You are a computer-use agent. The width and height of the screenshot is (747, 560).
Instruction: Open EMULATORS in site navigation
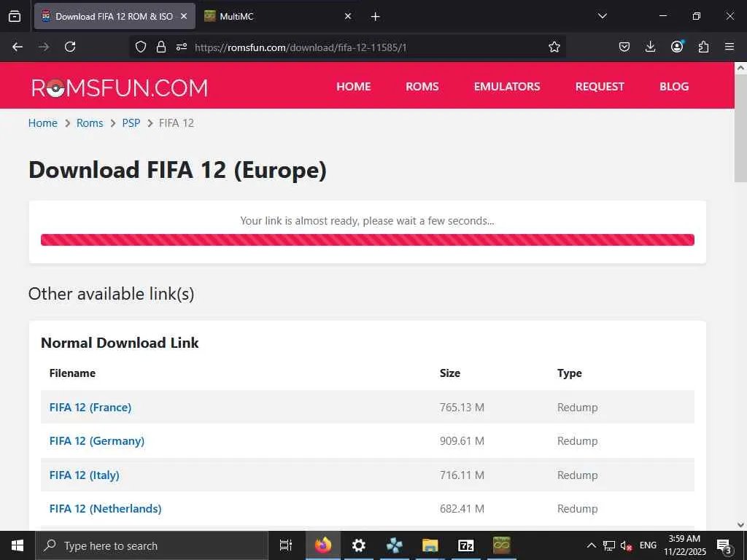(507, 87)
